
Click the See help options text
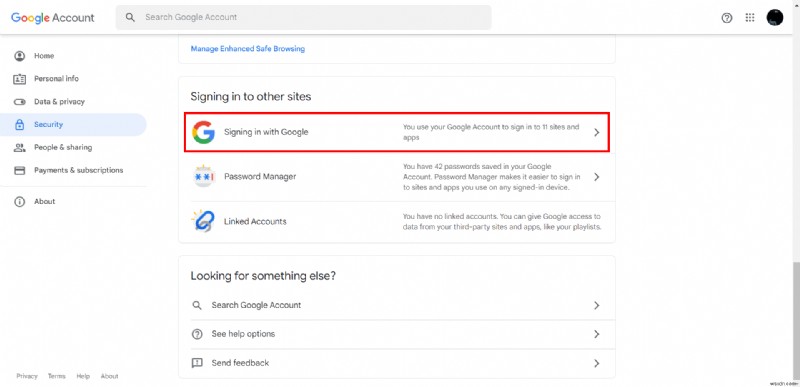243,334
